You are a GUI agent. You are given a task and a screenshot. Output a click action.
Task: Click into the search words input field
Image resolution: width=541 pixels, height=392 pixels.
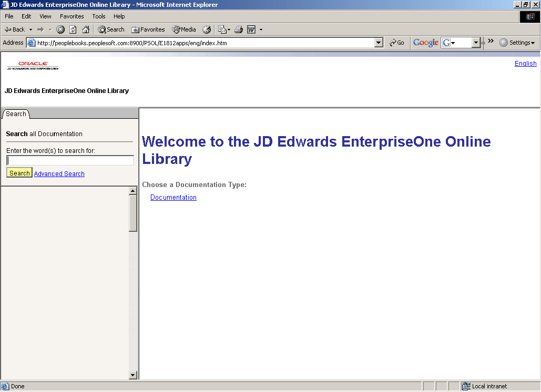click(x=70, y=160)
